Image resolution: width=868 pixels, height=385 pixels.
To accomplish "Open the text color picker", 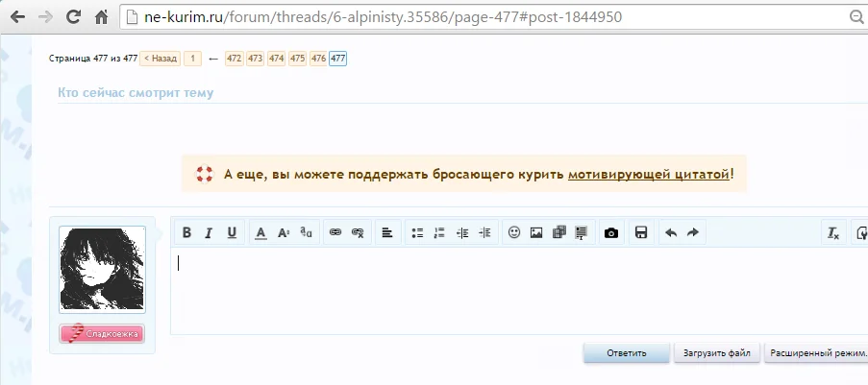I will (x=261, y=233).
